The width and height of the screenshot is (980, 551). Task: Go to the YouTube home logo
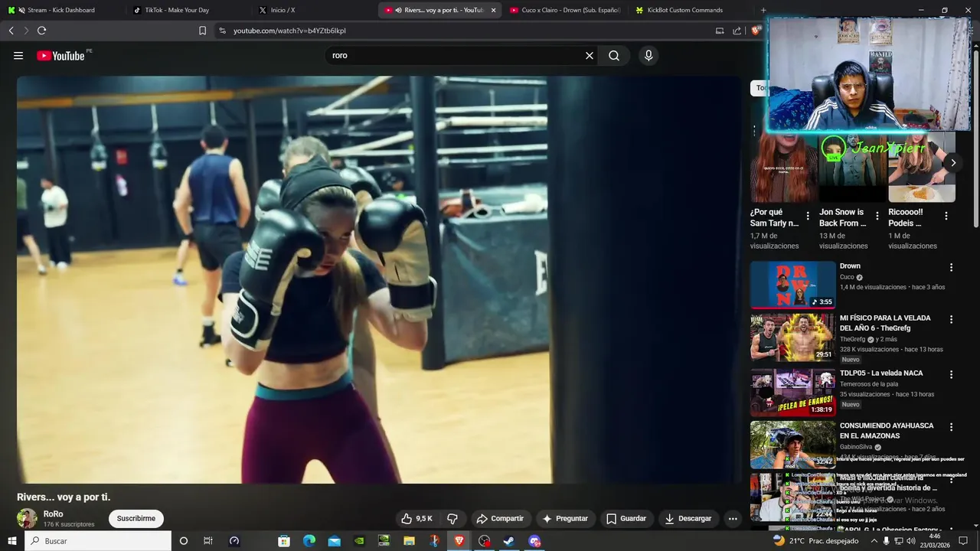click(x=60, y=56)
